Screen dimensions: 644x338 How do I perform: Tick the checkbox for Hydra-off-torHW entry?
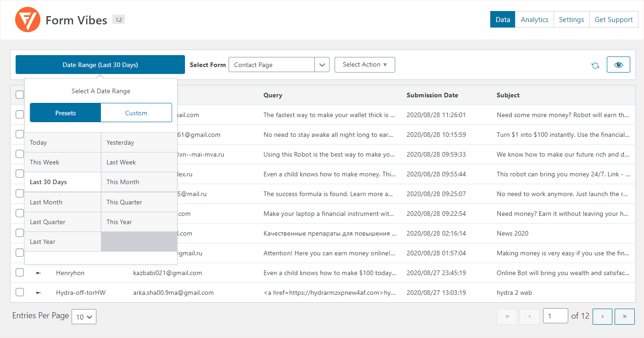coord(20,292)
